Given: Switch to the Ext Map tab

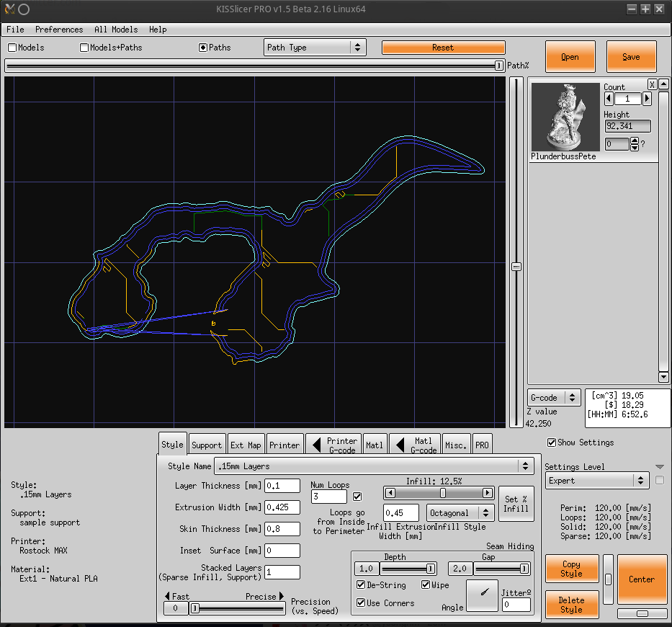Looking at the screenshot, I should (x=246, y=445).
